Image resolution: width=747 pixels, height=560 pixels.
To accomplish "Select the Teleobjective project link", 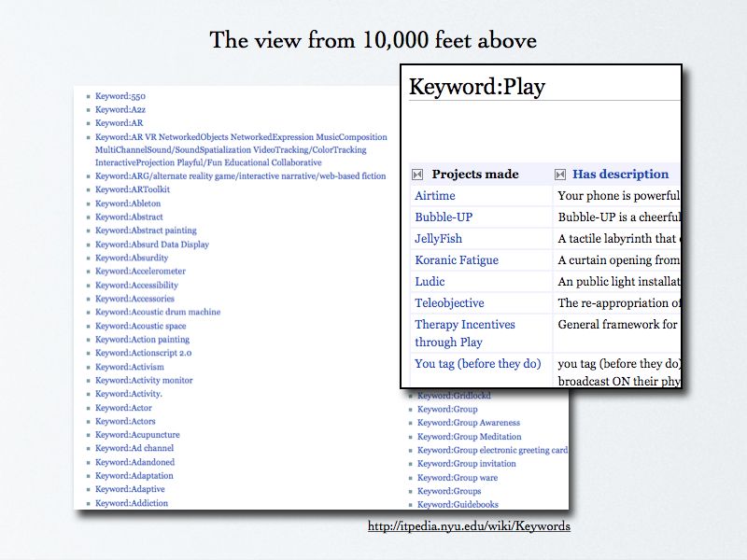I will pos(449,303).
